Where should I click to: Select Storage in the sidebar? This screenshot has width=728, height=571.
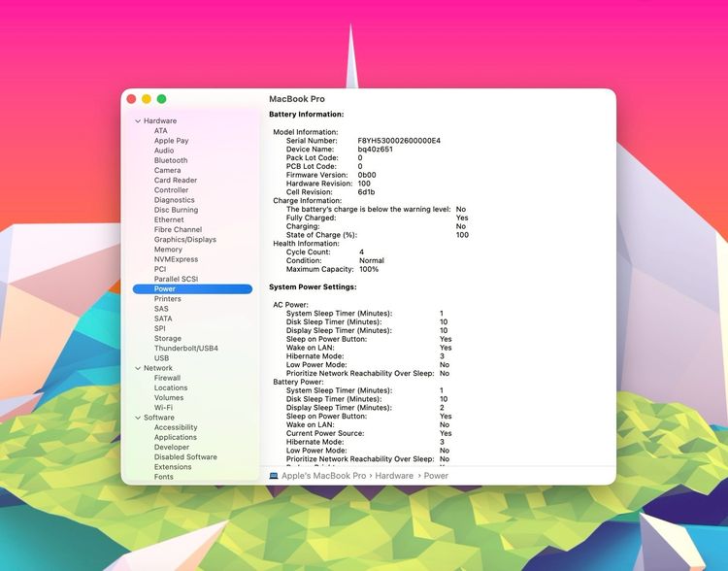click(168, 339)
